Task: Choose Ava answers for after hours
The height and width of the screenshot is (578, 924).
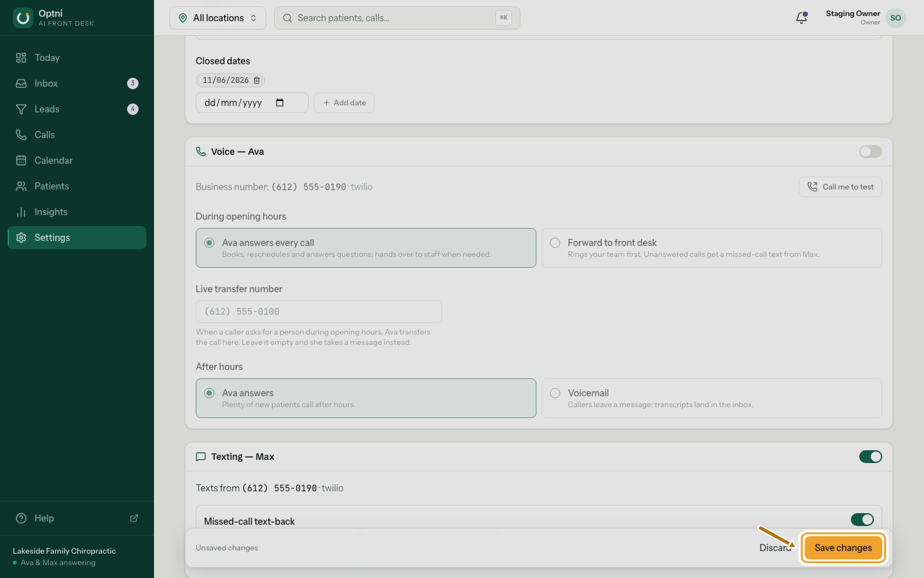Action: (x=366, y=398)
